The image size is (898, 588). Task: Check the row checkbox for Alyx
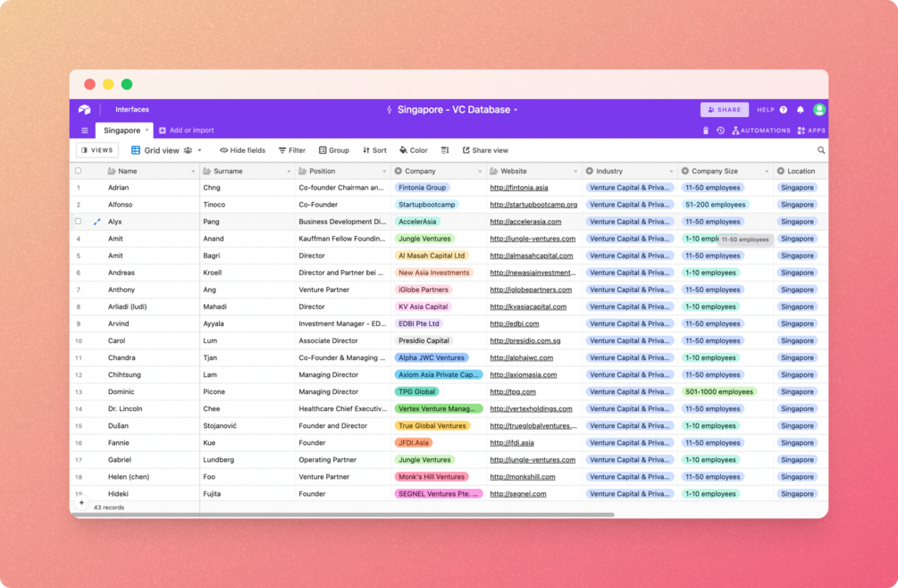79,222
